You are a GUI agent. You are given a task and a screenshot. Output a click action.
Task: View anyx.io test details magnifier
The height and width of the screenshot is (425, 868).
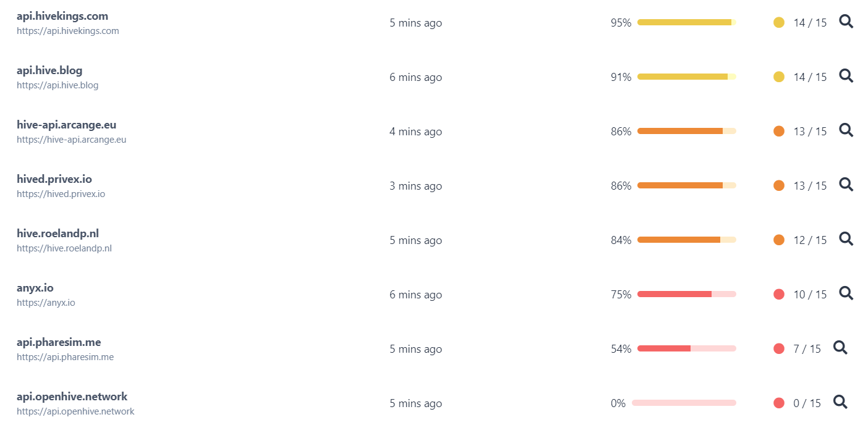(x=846, y=293)
